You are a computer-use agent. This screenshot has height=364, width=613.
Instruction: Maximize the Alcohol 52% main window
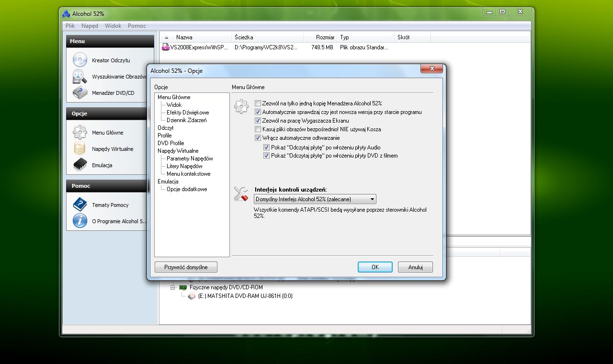point(502,11)
